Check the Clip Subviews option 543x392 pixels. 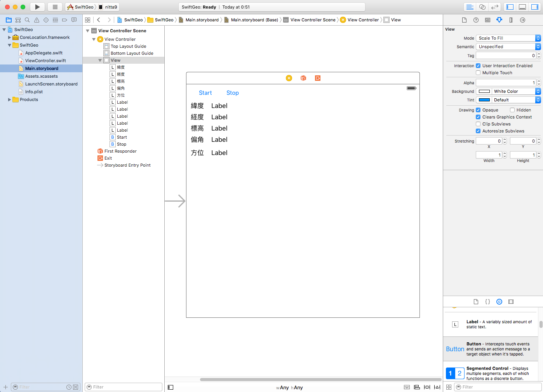478,124
